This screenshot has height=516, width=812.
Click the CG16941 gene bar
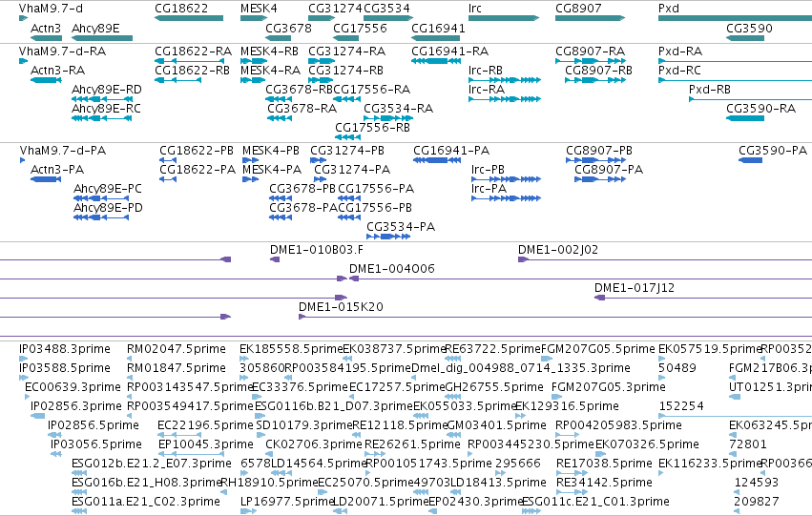[x=435, y=38]
